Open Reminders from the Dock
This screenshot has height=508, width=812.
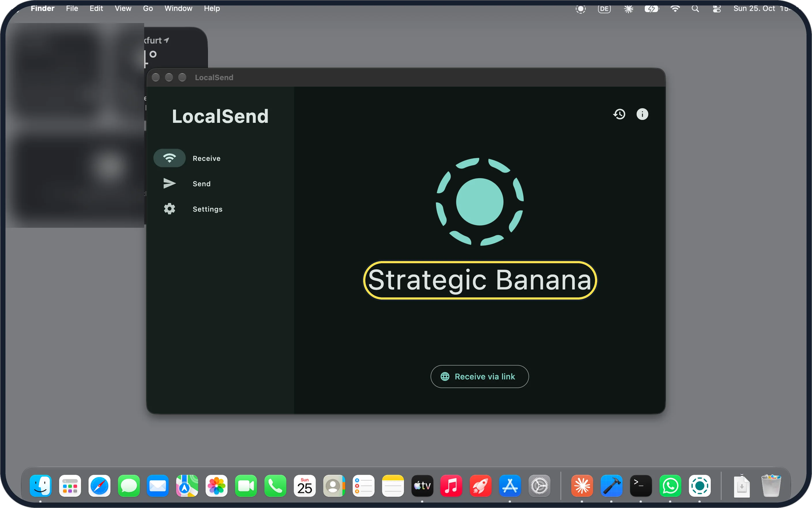point(364,486)
